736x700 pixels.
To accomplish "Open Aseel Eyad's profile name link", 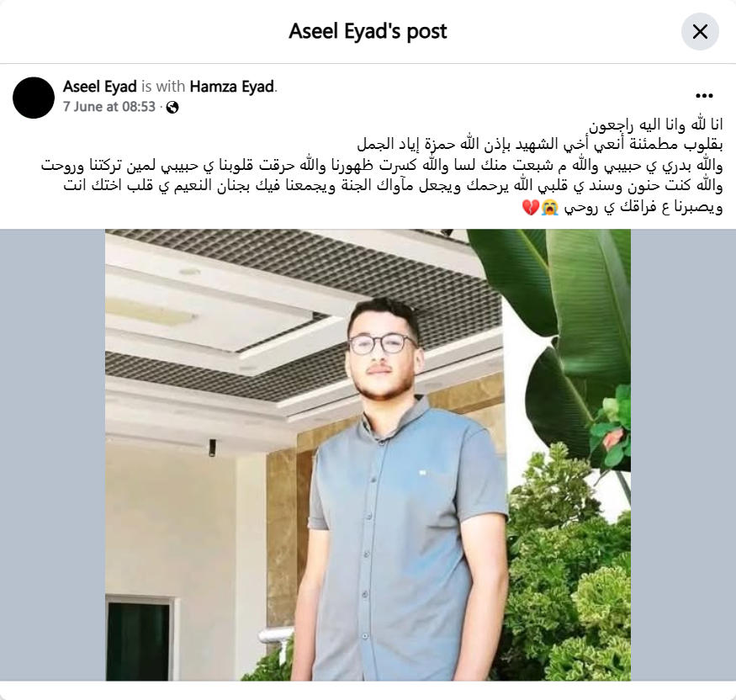I will (100, 87).
